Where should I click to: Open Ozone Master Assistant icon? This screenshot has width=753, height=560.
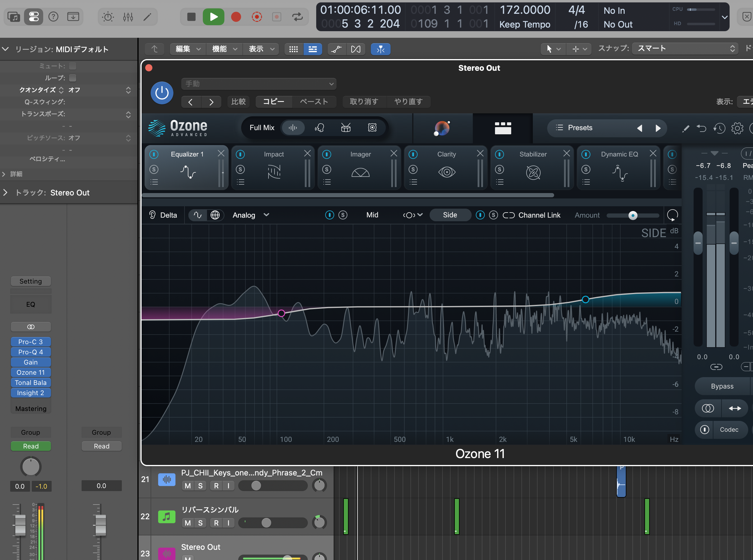pyautogui.click(x=442, y=128)
